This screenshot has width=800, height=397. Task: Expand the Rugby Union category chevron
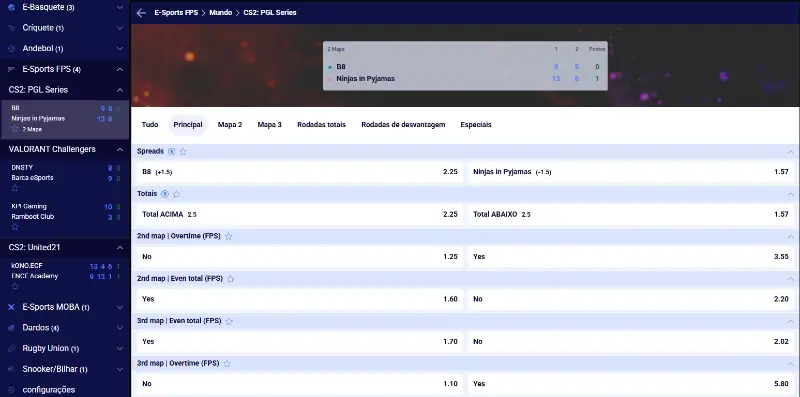(x=120, y=349)
